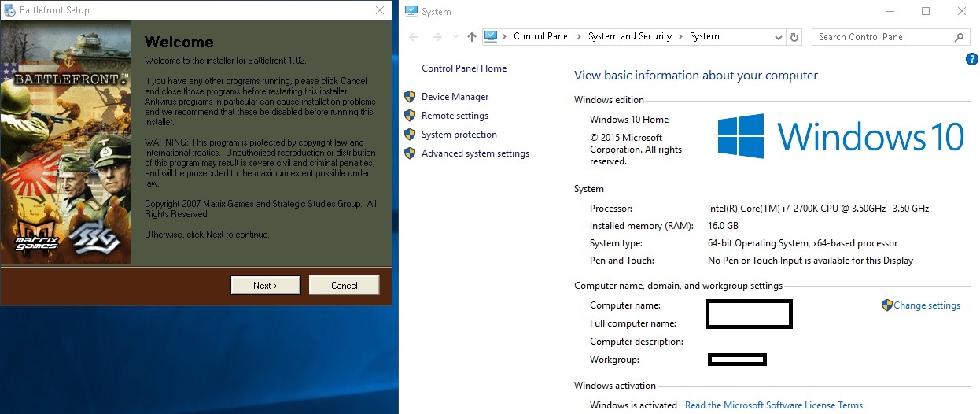This screenshot has width=980, height=414.
Task: Click the '16.0 GB' installed memory value
Action: pyautogui.click(x=724, y=226)
